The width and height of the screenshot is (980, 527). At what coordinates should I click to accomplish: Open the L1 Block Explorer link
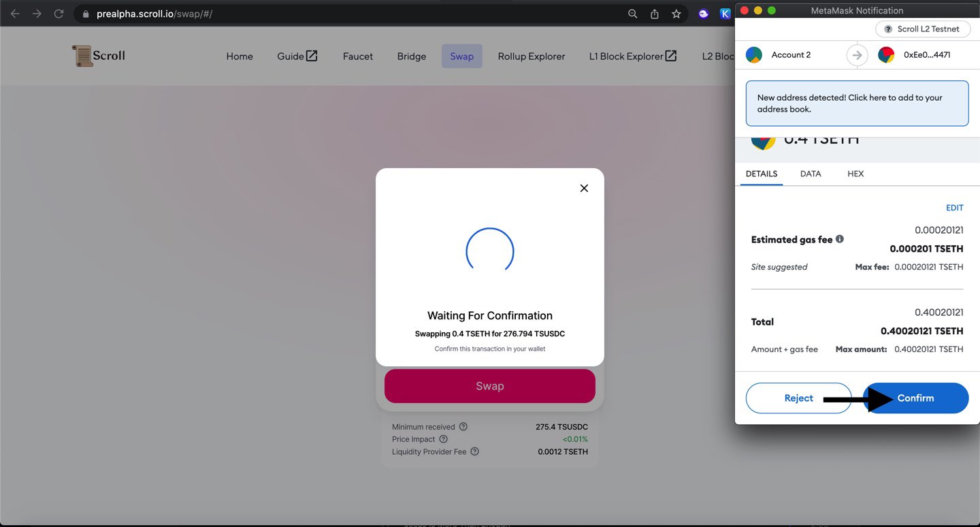(x=633, y=57)
